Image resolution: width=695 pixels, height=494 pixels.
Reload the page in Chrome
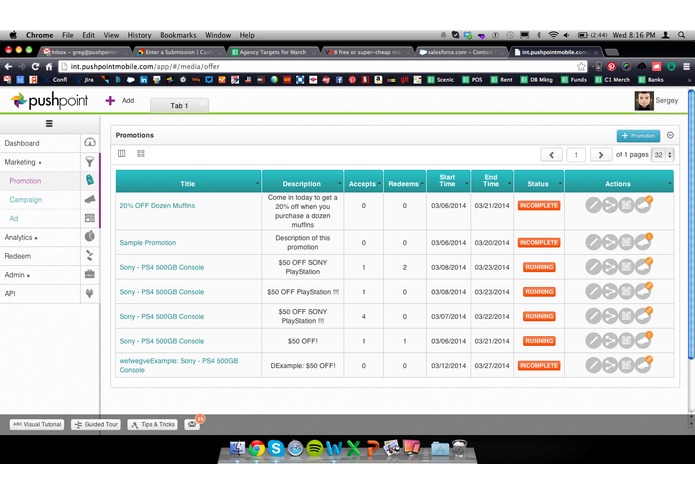point(35,66)
